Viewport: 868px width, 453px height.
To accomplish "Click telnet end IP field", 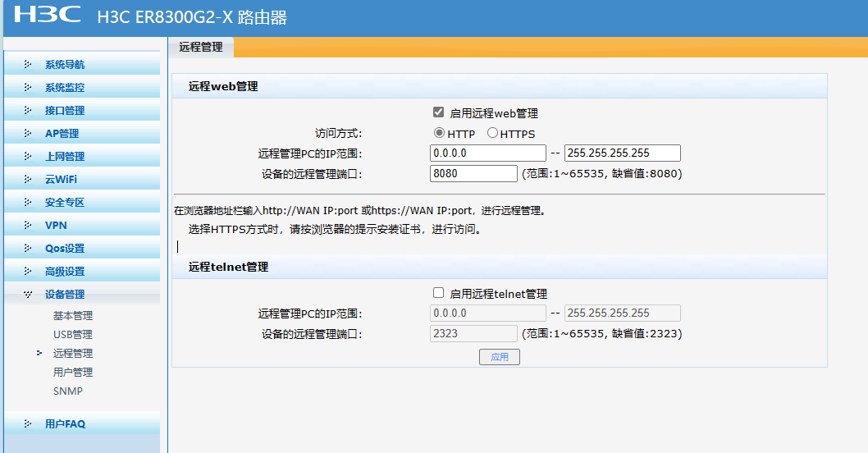I will point(622,313).
